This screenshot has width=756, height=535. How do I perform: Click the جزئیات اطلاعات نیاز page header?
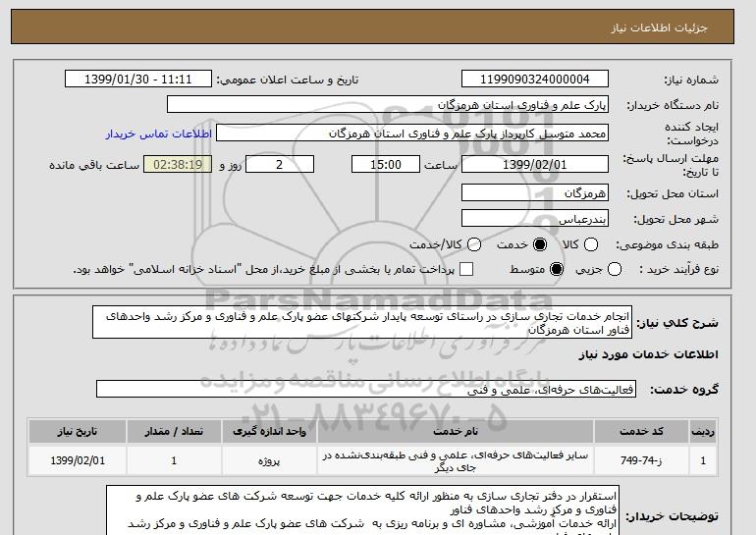pos(659,27)
